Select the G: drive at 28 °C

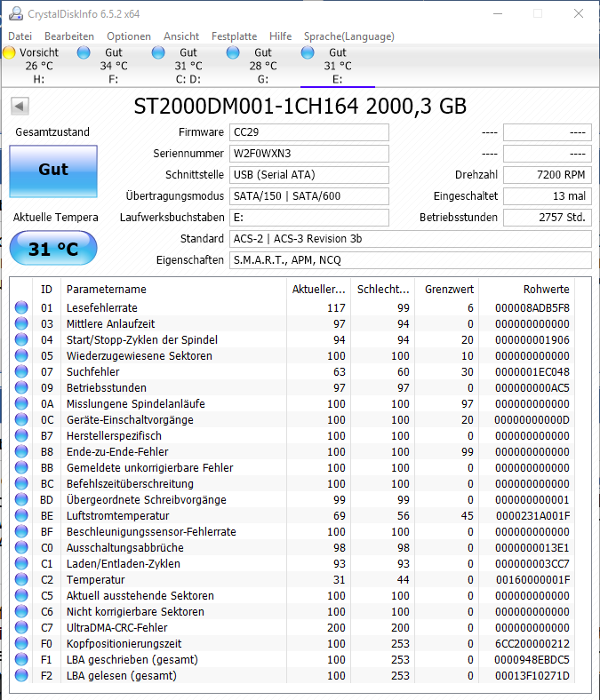click(263, 66)
